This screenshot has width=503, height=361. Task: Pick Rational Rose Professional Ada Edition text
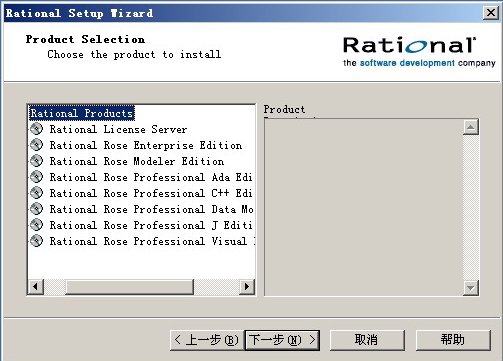(151, 177)
